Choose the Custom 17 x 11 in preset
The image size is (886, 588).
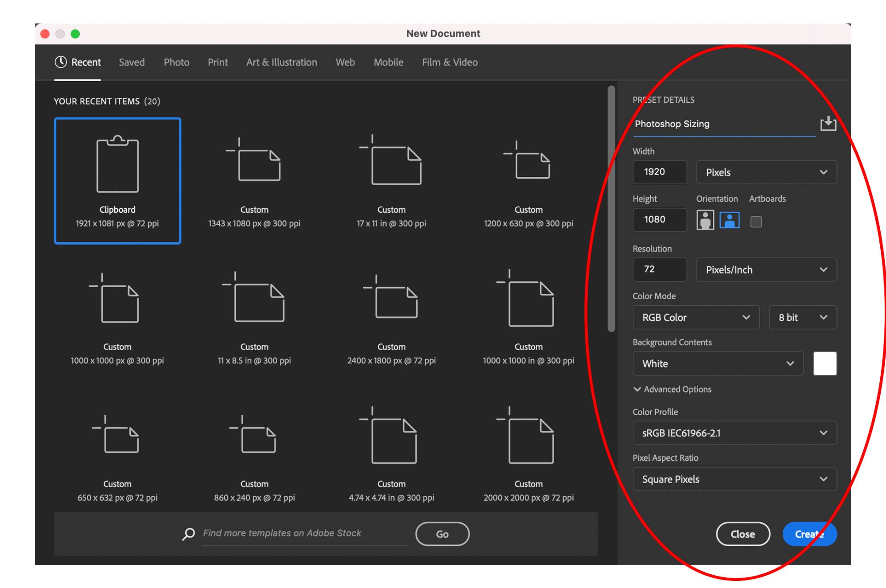pos(391,181)
